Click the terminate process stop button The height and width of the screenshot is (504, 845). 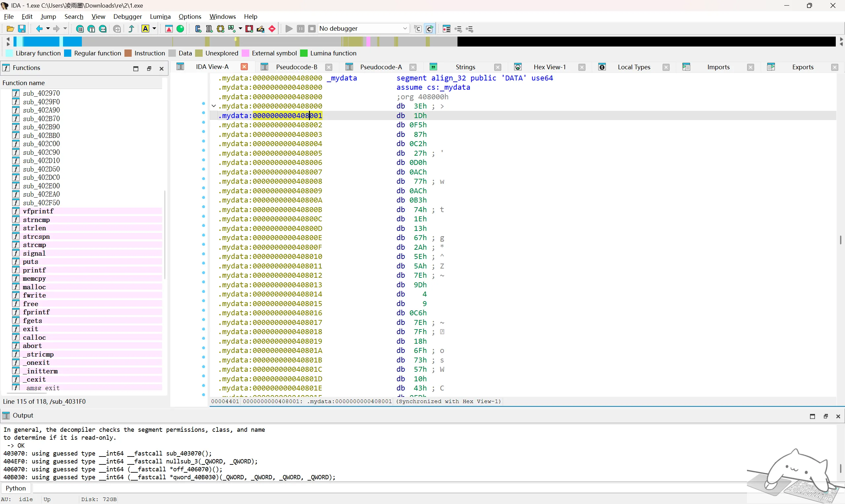click(x=312, y=29)
